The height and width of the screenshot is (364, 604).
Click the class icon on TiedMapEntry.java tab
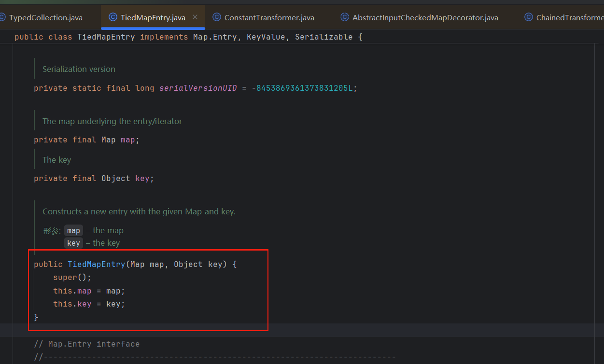(x=113, y=17)
